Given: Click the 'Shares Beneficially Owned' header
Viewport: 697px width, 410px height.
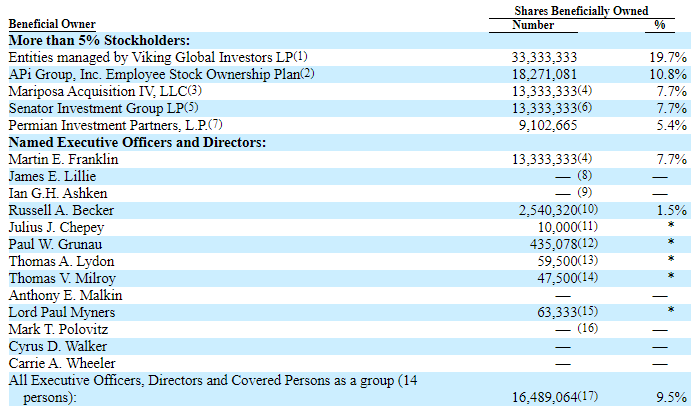Looking at the screenshot, I should pos(581,11).
